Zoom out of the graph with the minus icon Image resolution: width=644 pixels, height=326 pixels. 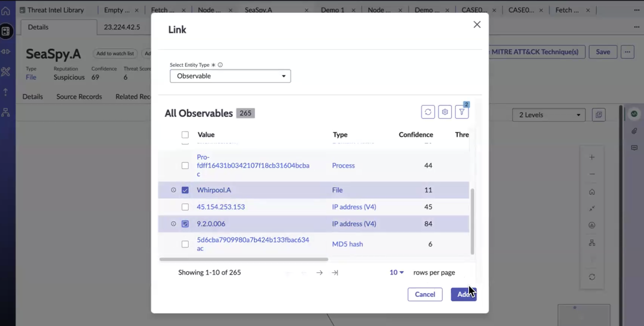(x=592, y=174)
